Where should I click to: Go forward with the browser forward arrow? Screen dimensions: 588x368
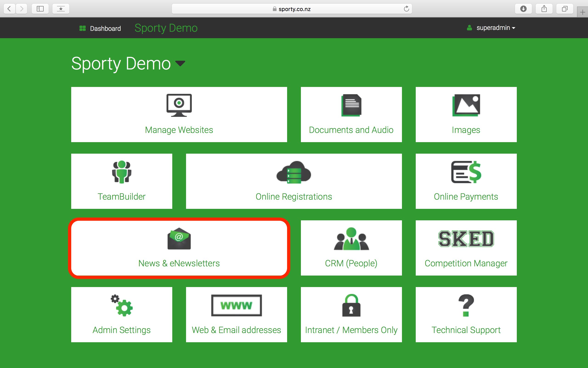[x=22, y=9]
